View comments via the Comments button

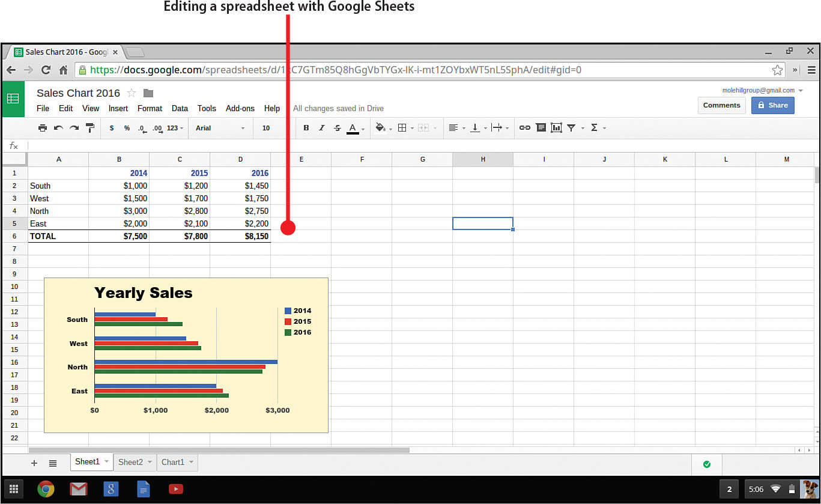point(721,105)
